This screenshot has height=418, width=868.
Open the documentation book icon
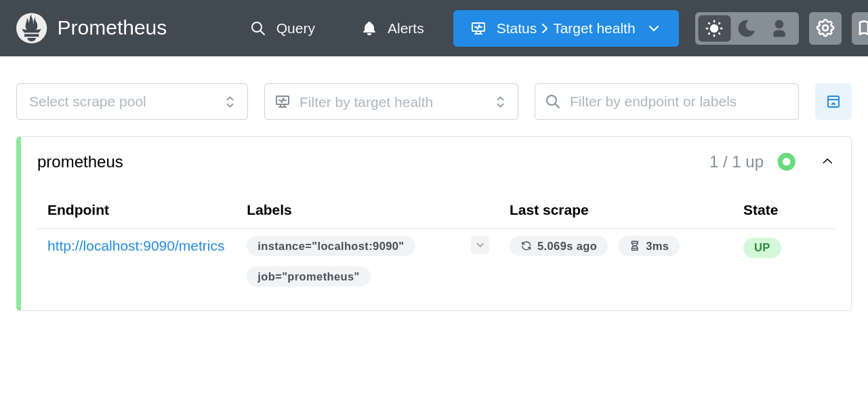click(x=860, y=28)
